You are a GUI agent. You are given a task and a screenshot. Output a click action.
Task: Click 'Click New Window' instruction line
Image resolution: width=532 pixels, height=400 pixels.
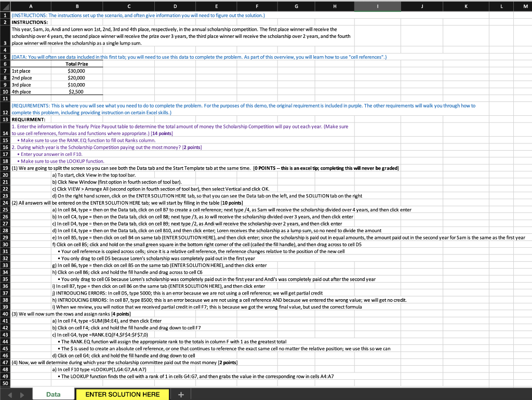[117, 182]
